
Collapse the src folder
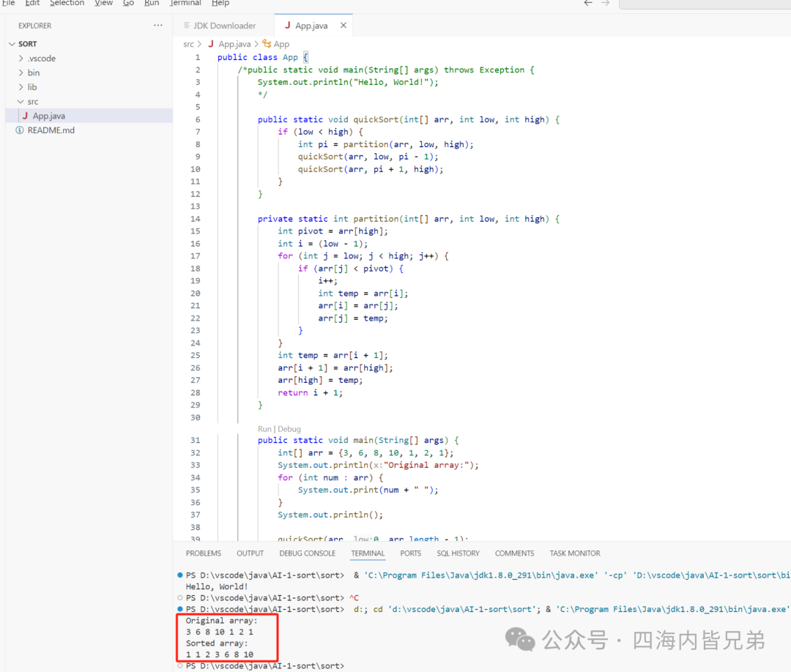(x=21, y=101)
